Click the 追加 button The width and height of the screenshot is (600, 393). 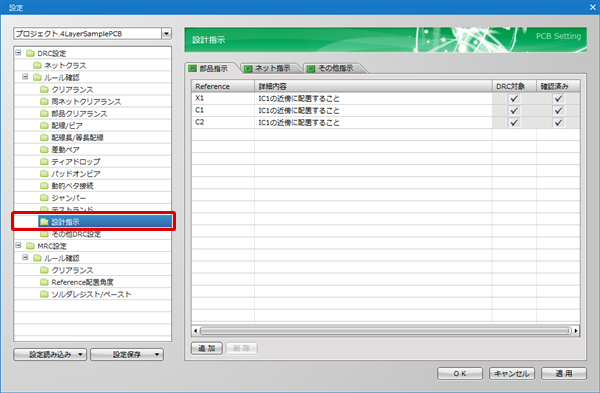click(x=207, y=348)
